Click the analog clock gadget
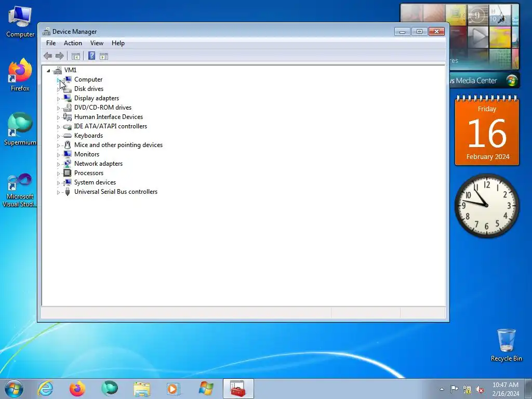 pyautogui.click(x=487, y=205)
